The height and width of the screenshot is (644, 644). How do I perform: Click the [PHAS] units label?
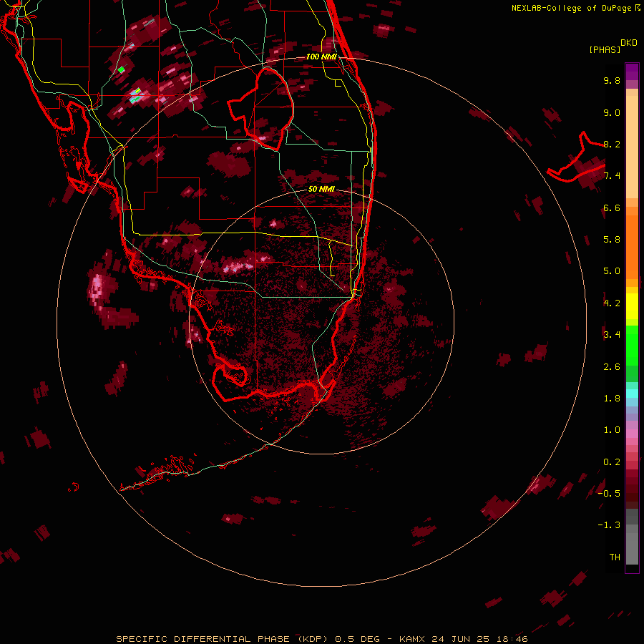[x=605, y=49]
